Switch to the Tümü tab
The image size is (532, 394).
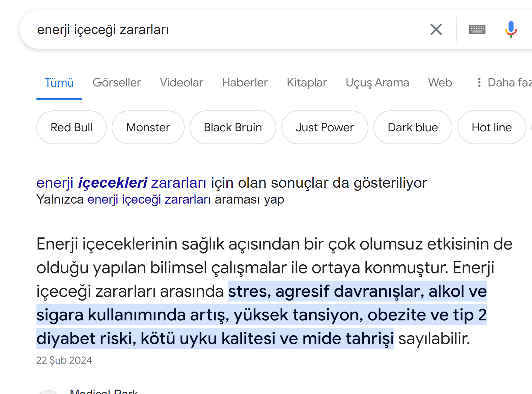[x=59, y=82]
